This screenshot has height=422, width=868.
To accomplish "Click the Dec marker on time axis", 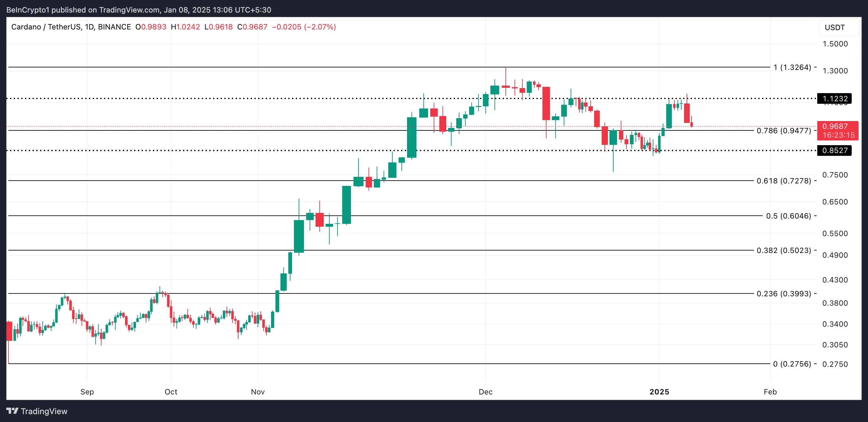I will tap(486, 392).
